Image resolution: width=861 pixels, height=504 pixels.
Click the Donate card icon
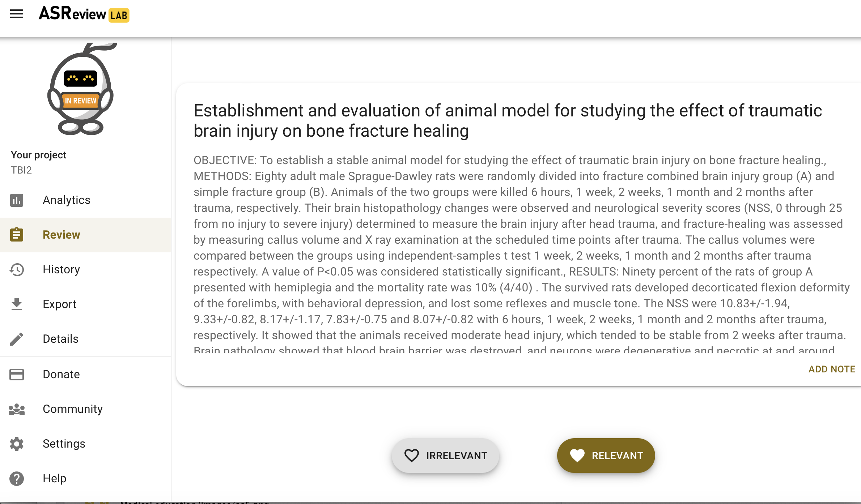point(17,374)
